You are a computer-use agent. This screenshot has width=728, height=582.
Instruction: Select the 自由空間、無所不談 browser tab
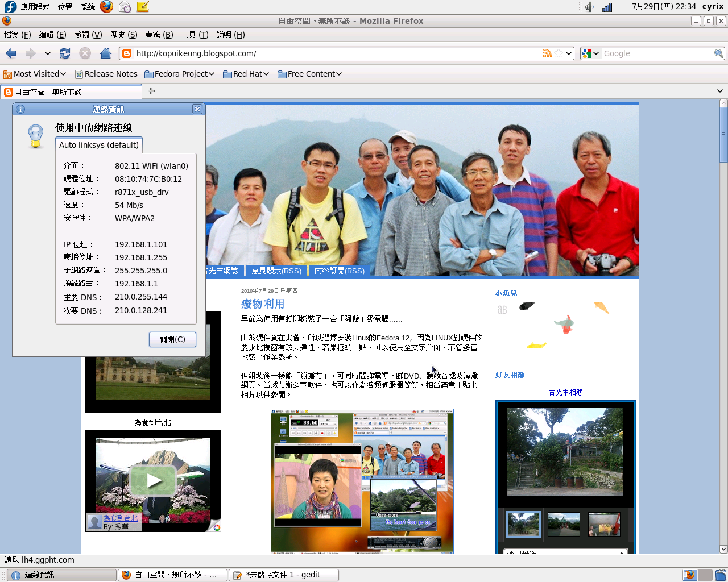pyautogui.click(x=72, y=92)
